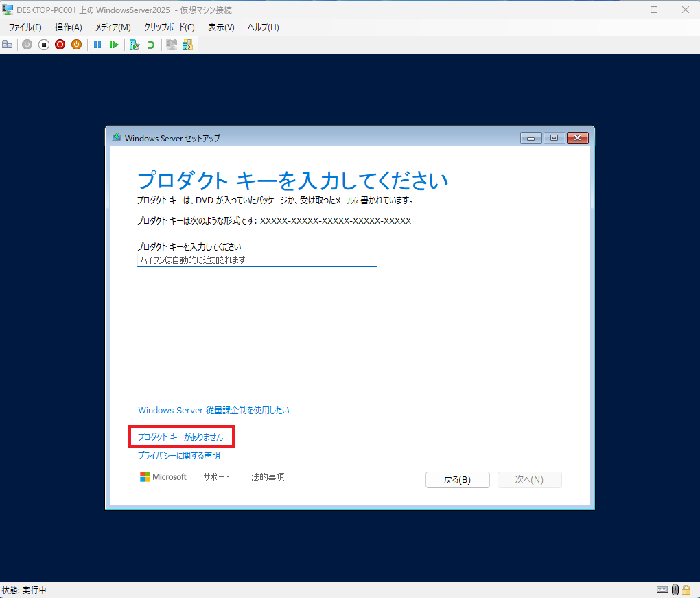The image size is (700, 598).
Task: Open the ファイル(F) menu
Action: click(x=25, y=27)
